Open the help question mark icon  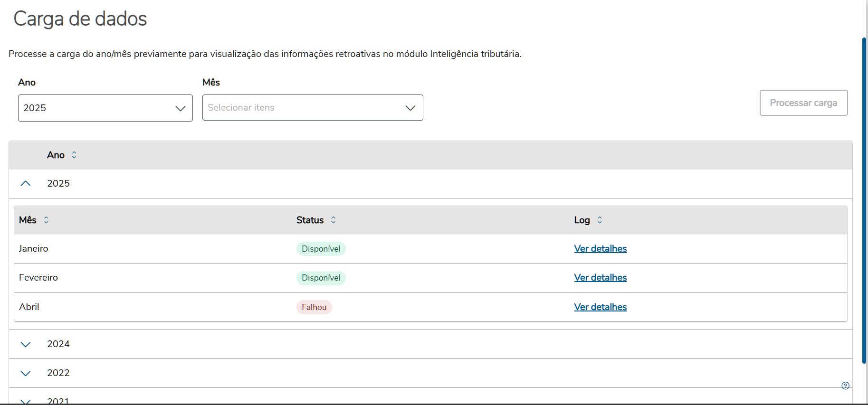(x=845, y=386)
